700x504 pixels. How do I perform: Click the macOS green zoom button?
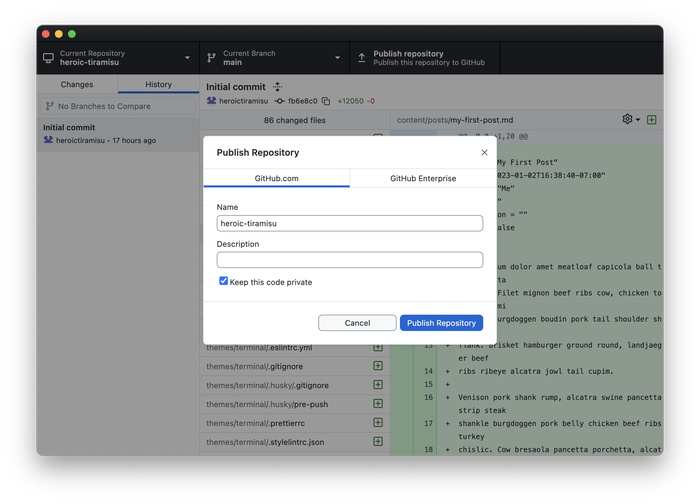[x=72, y=34]
